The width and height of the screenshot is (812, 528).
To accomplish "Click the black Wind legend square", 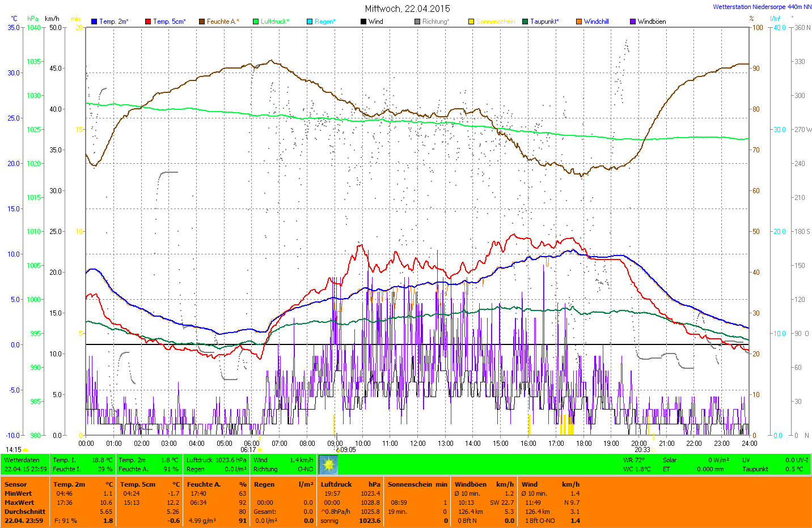I will pos(363,22).
